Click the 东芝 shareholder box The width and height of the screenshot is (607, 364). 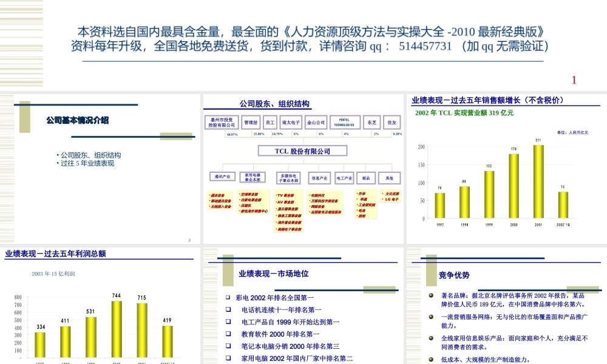pos(371,121)
